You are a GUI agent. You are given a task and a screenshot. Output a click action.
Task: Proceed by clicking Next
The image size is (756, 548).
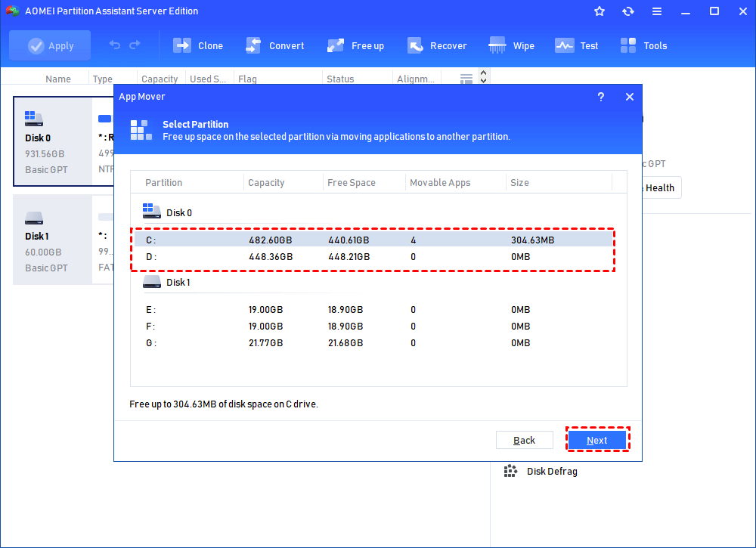(597, 440)
